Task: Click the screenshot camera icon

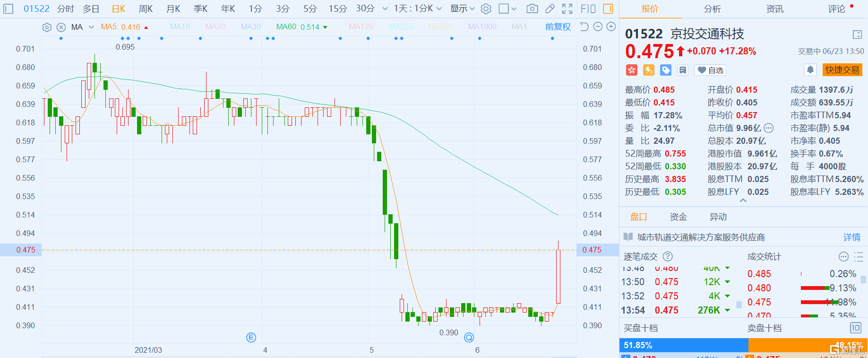Action: [x=532, y=9]
